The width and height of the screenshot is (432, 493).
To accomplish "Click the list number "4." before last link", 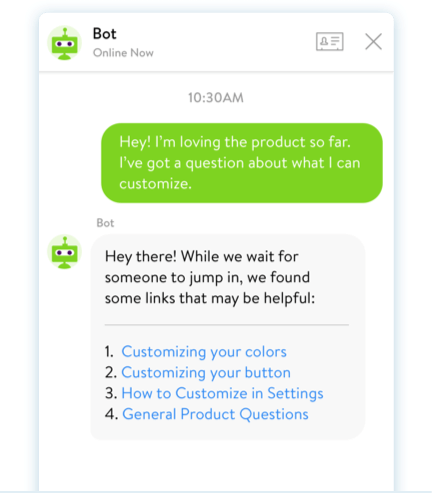I will (x=111, y=414).
